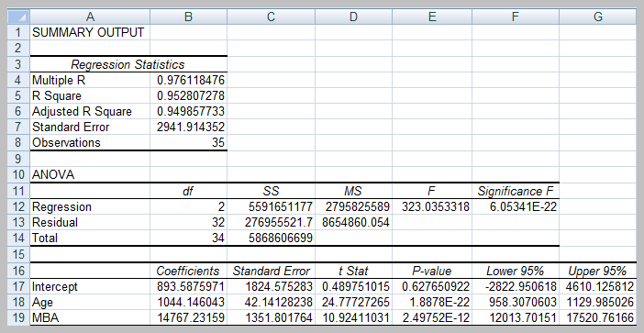The height and width of the screenshot is (333, 644).
Task: Select the Intercept P-value 0.627650922
Action: click(x=432, y=286)
